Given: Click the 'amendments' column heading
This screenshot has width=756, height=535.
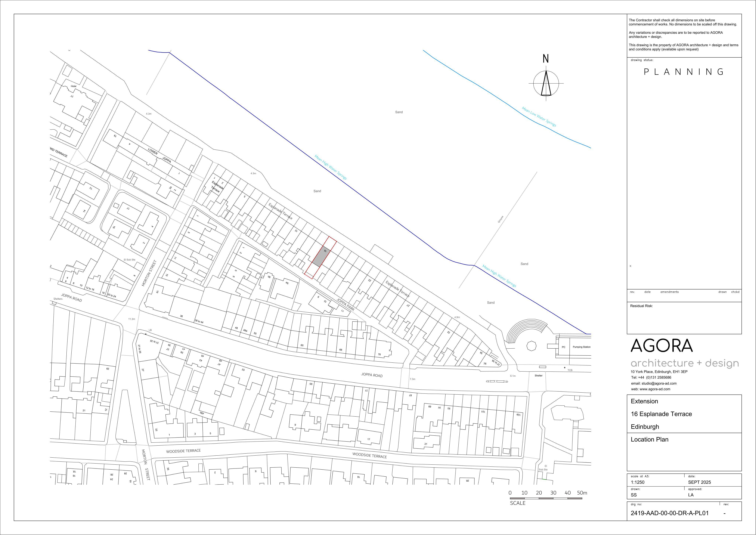Looking at the screenshot, I should [x=669, y=292].
